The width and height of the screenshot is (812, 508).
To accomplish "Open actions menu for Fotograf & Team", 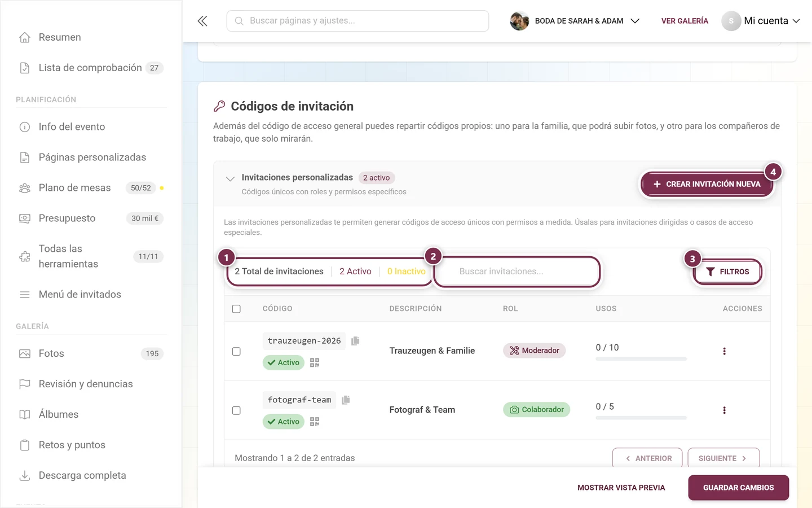I will (724, 410).
